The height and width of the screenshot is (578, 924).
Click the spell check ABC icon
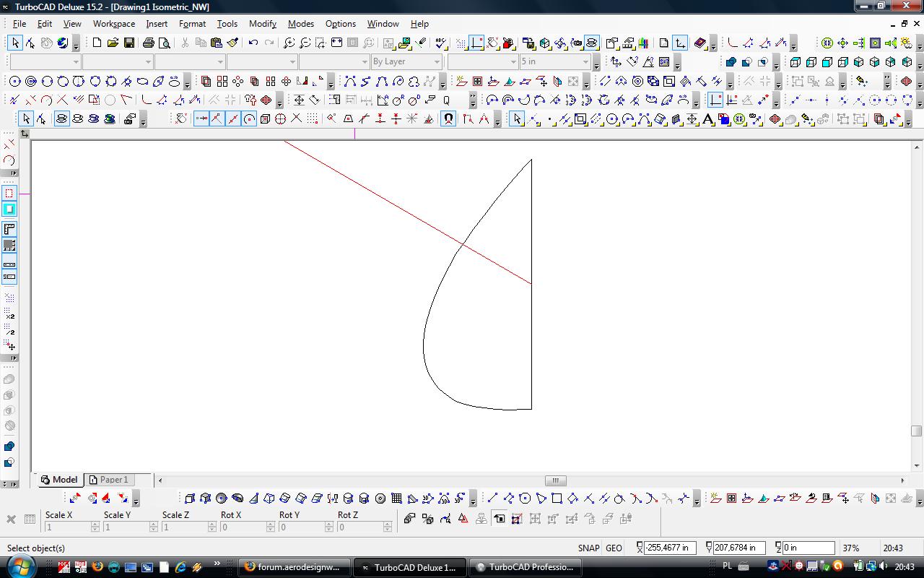click(x=440, y=43)
